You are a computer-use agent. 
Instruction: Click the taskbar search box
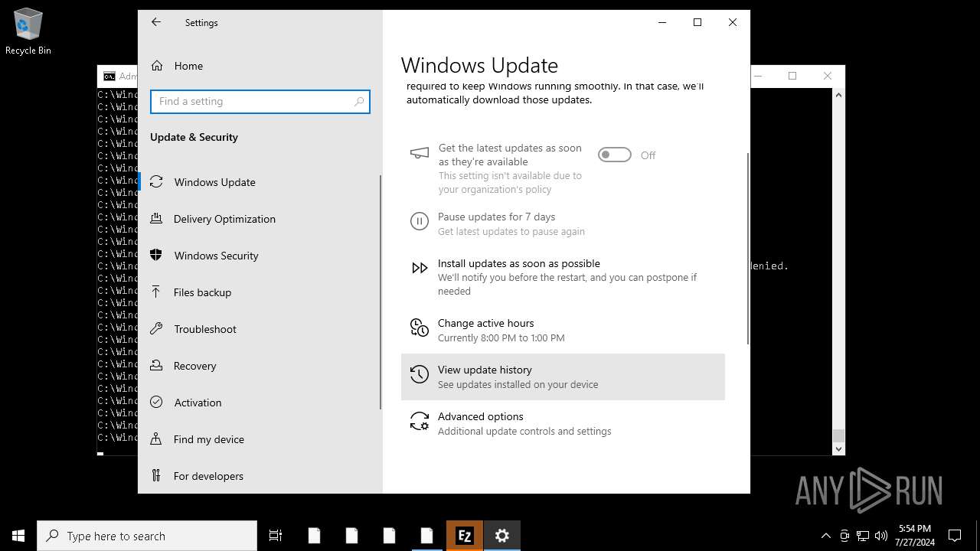tap(147, 536)
